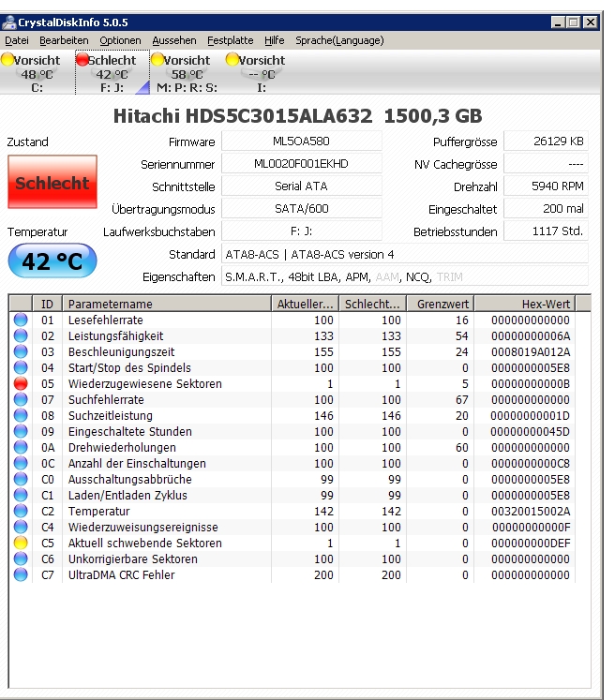Click the ID column header
This screenshot has width=615, height=700.
47,304
